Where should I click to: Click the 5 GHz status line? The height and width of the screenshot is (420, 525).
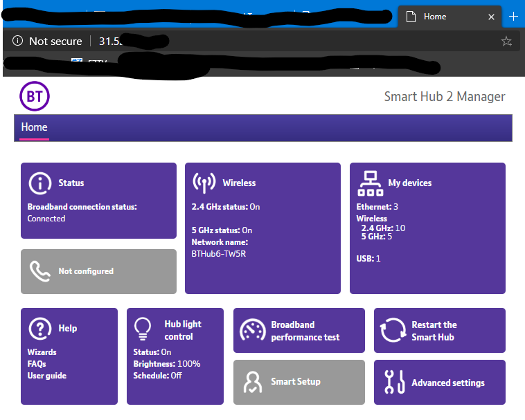[x=222, y=230]
